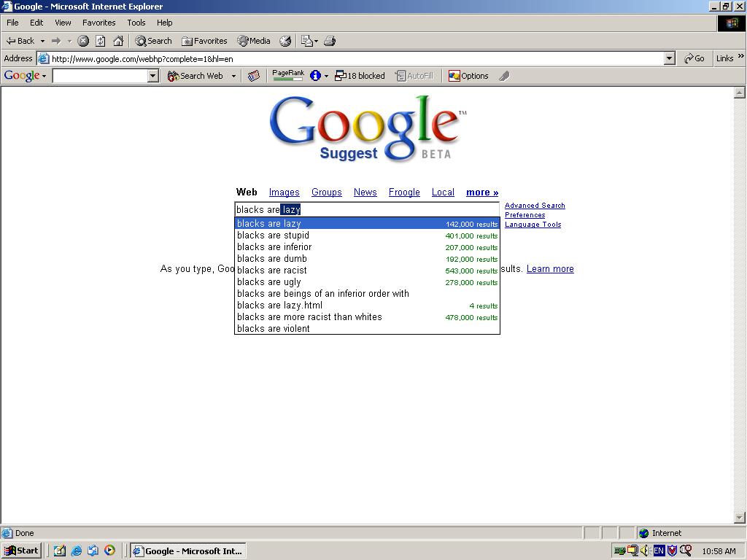Open the Address bar dropdown list
This screenshot has height=560, width=747.
pyautogui.click(x=670, y=58)
